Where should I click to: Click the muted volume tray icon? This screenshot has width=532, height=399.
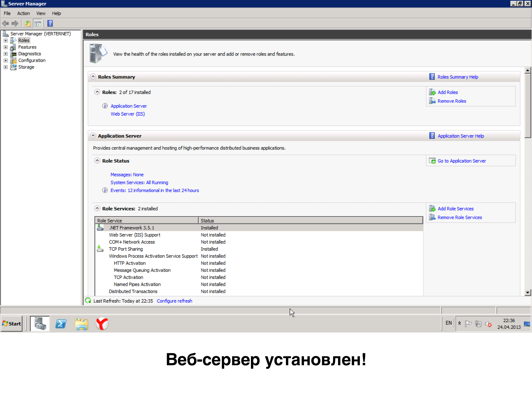489,324
